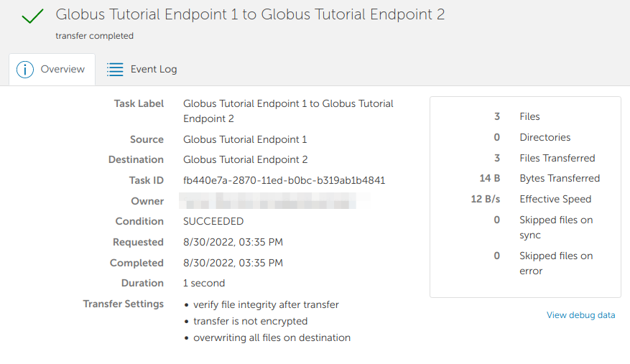630x364 pixels.
Task: Click the green success checkmark icon
Action: [32, 17]
